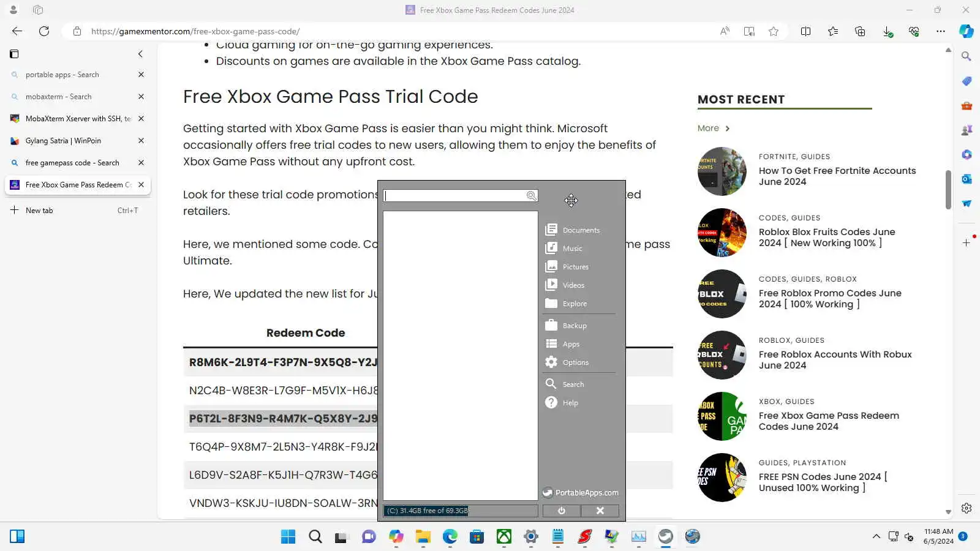The image size is (980, 551).
Task: Open PortableApps Options
Action: click(567, 362)
